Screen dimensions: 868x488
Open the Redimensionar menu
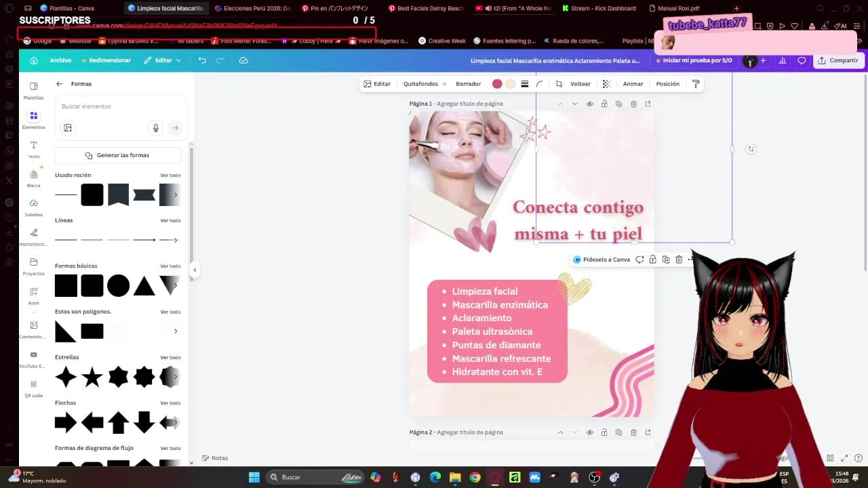point(106,60)
